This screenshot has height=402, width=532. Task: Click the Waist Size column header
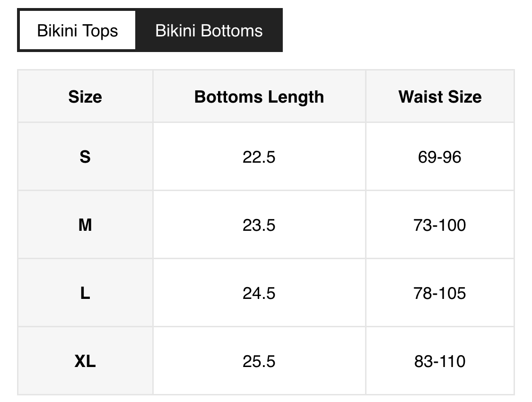point(440,96)
